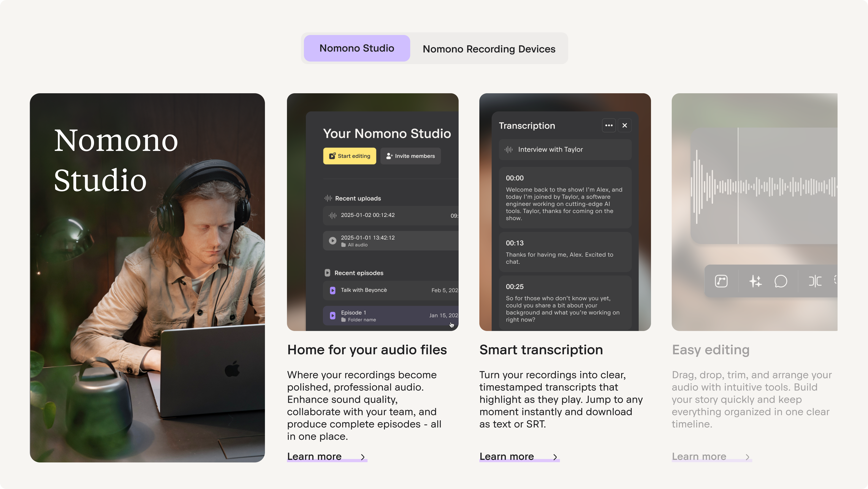Close the Transcription panel

coord(624,125)
